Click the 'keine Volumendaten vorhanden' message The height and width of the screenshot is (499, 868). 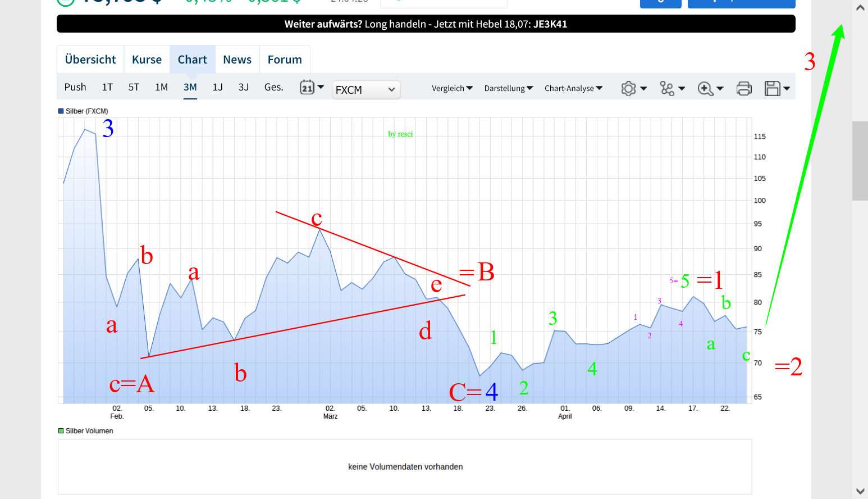coord(405,466)
